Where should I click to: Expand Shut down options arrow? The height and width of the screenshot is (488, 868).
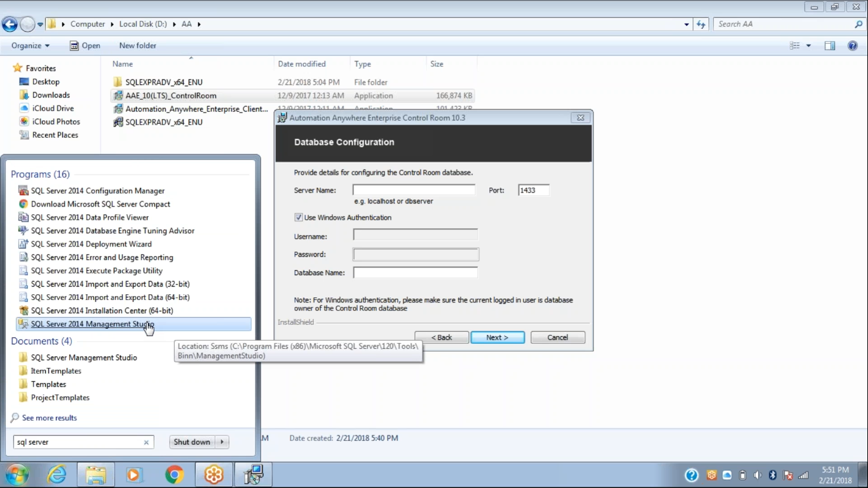[x=222, y=442]
